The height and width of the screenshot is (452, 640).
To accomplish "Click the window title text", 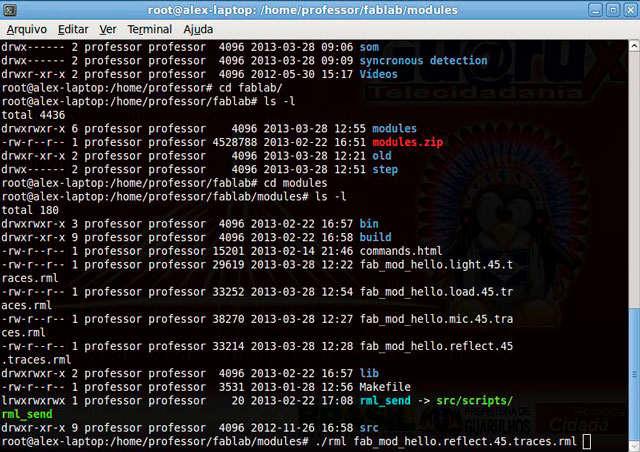I will 302,10.
